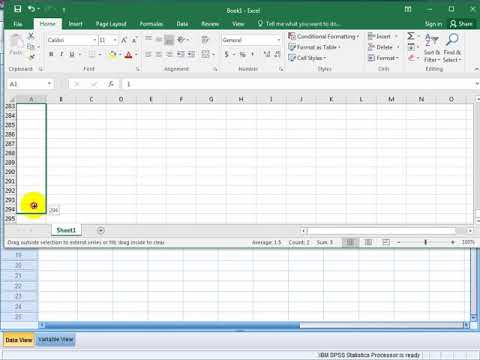
Task: Toggle Middle Align in Alignment group
Action: (159, 40)
